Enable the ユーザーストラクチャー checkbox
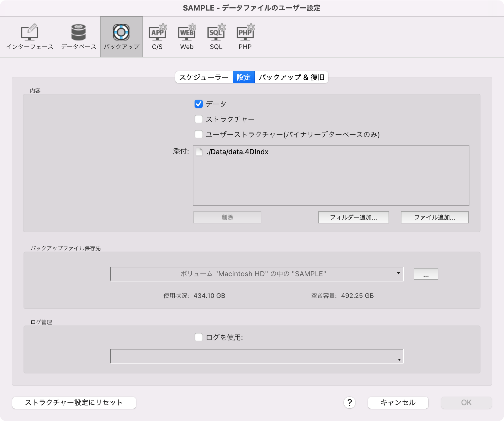The image size is (504, 421). 199,134
